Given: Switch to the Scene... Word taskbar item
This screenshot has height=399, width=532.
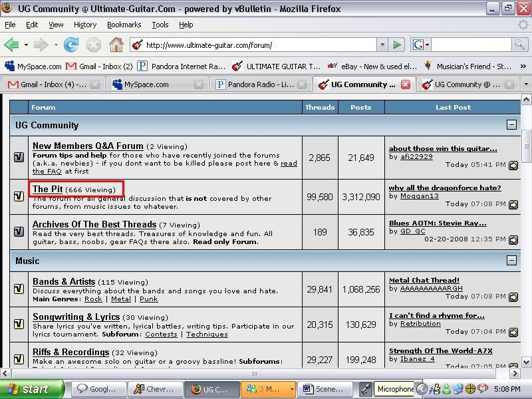Looking at the screenshot, I should tap(325, 389).
